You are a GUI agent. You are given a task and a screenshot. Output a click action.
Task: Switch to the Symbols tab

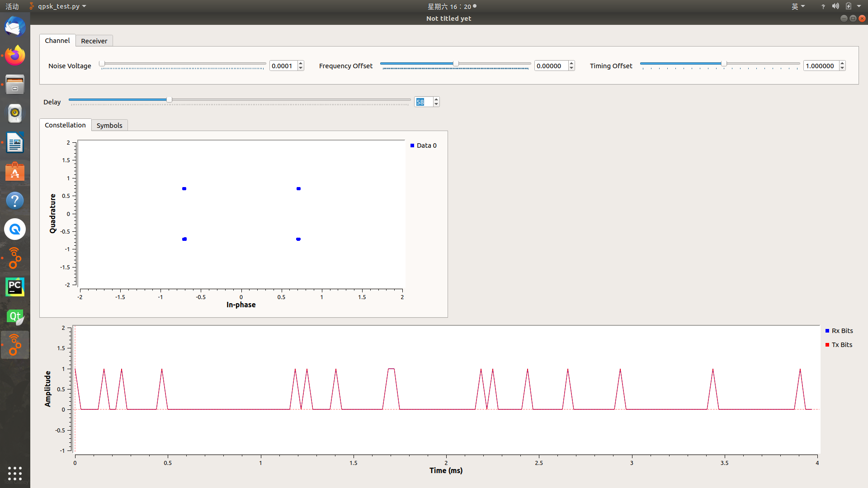109,126
